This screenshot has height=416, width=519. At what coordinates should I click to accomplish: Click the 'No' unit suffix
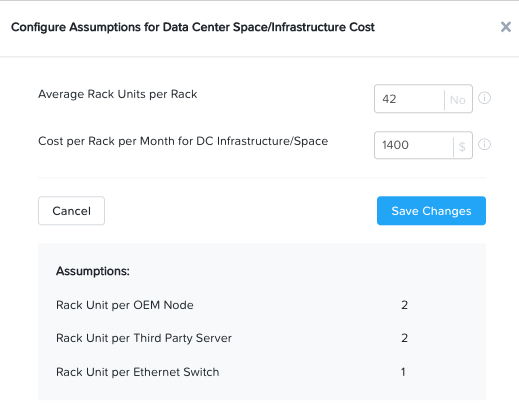(x=457, y=100)
